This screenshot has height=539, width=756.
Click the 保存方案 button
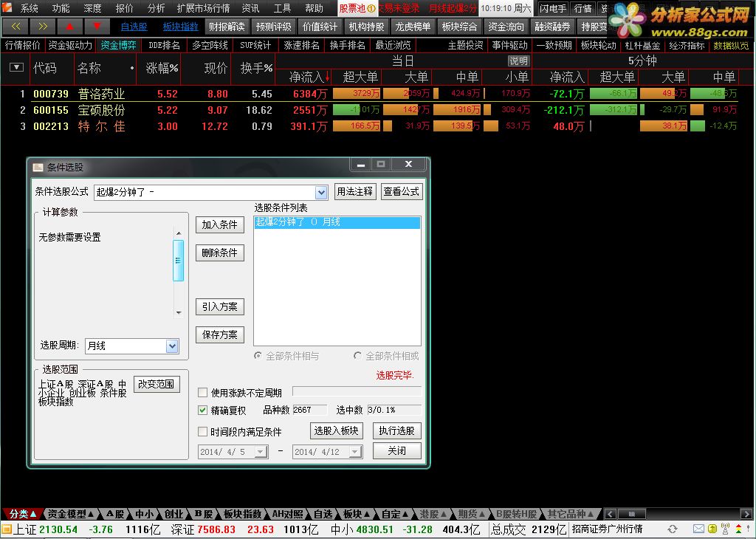tap(220, 334)
